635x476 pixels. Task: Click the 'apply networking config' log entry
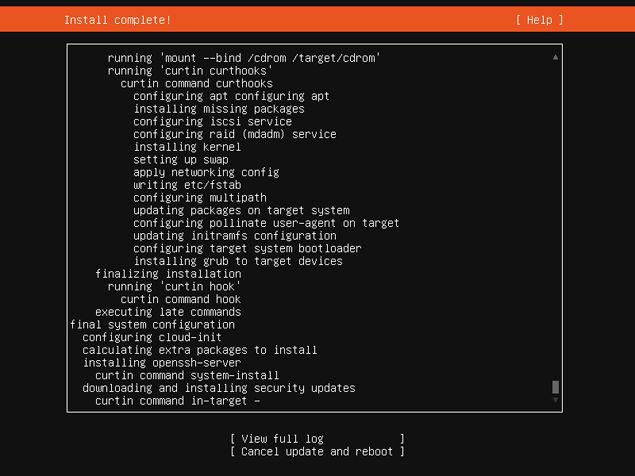tap(206, 172)
